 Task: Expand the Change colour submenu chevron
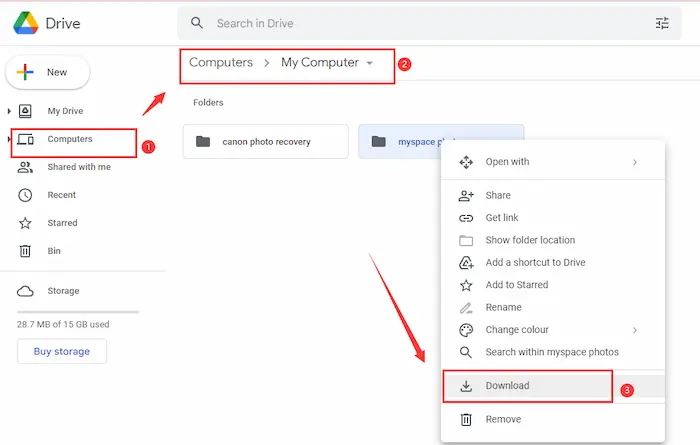point(635,330)
